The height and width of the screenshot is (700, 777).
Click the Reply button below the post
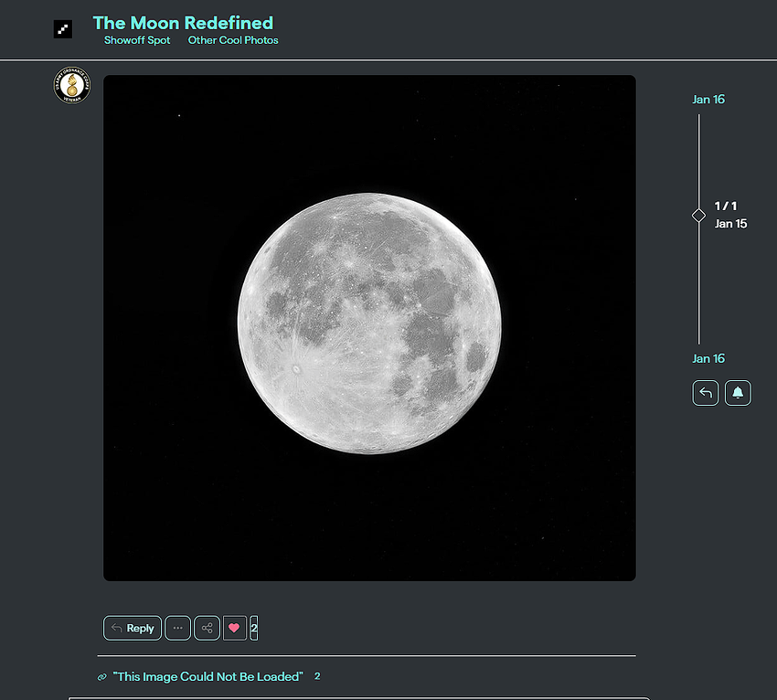pos(132,628)
